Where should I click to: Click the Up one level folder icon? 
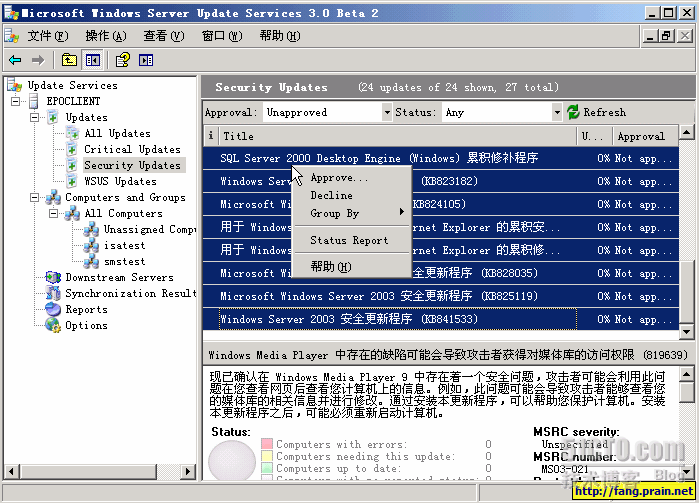69,60
